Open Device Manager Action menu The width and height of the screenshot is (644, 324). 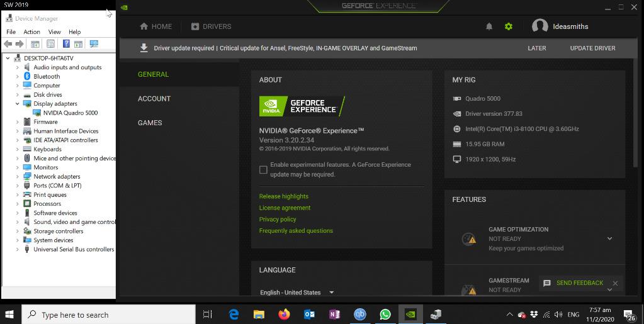pos(31,31)
